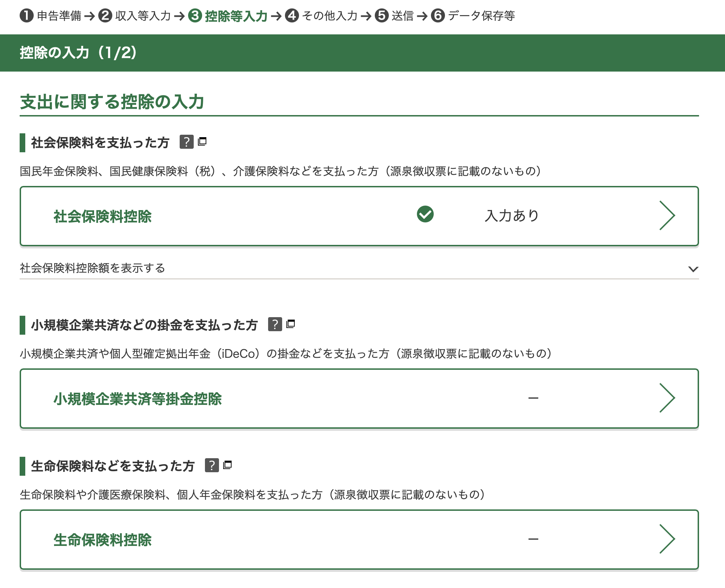The height and width of the screenshot is (588, 725).
Task: Open the 生命保険料控除 entry
Action: [102, 540]
